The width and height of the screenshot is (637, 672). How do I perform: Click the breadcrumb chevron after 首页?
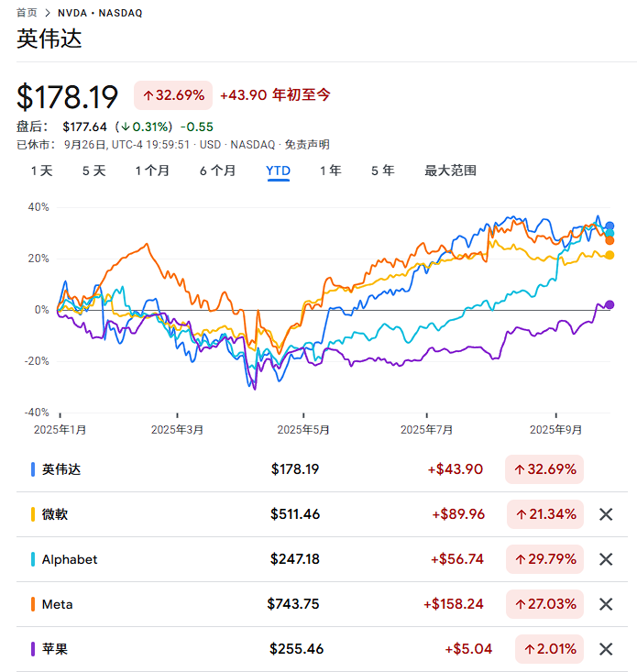(x=48, y=14)
